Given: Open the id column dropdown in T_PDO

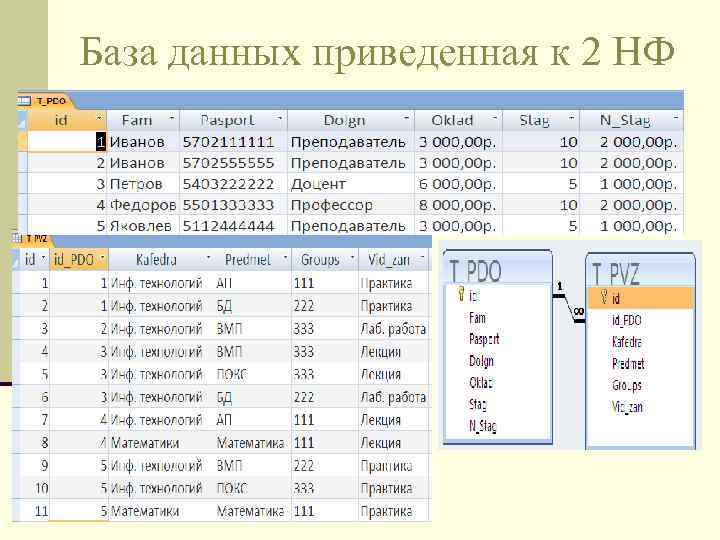Looking at the screenshot, I should point(99,118).
